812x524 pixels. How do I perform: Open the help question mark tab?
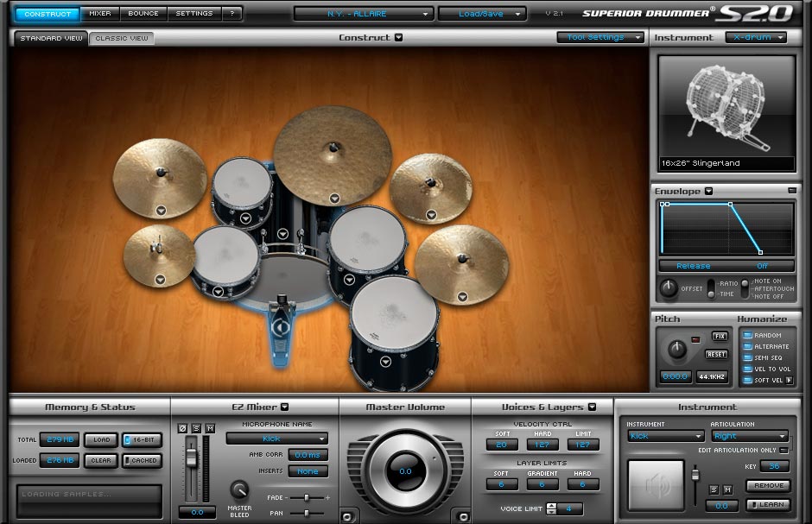[x=232, y=14]
